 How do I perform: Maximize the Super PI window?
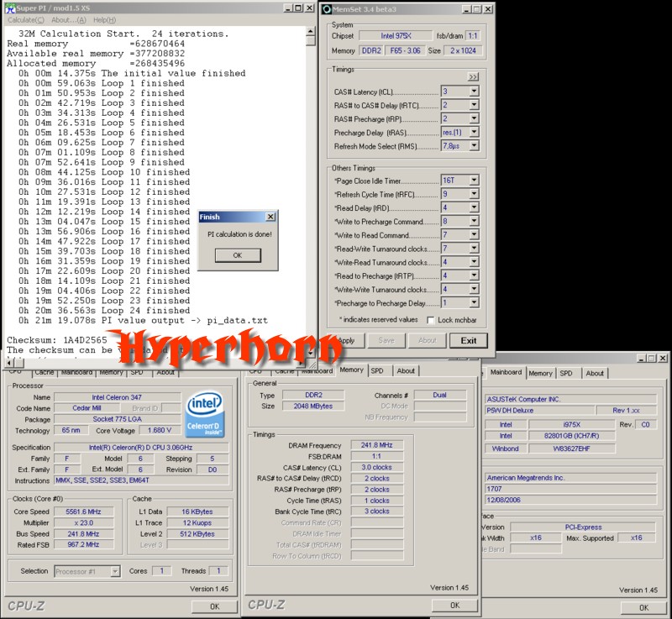299,8
